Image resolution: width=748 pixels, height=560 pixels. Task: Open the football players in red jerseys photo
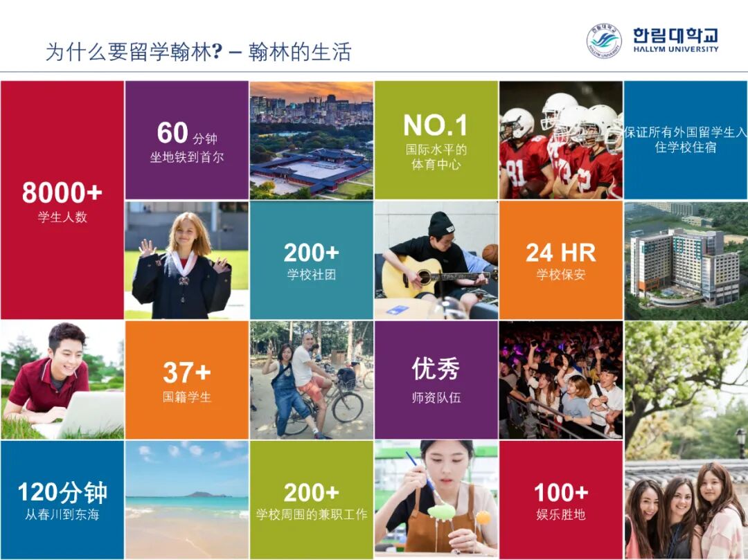point(561,140)
